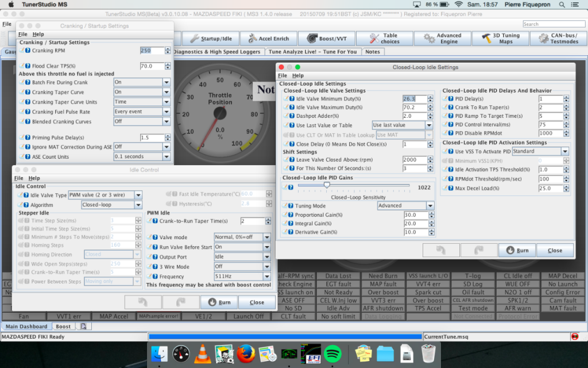Open help for the Closed-Loop Sensitivity slider
This screenshot has height=368, width=588.
(x=291, y=187)
